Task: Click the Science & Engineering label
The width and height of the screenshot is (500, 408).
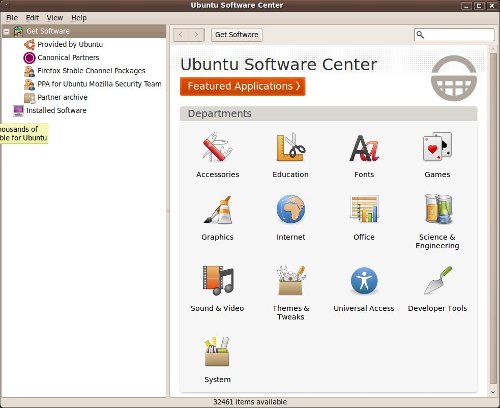Action: [x=437, y=241]
